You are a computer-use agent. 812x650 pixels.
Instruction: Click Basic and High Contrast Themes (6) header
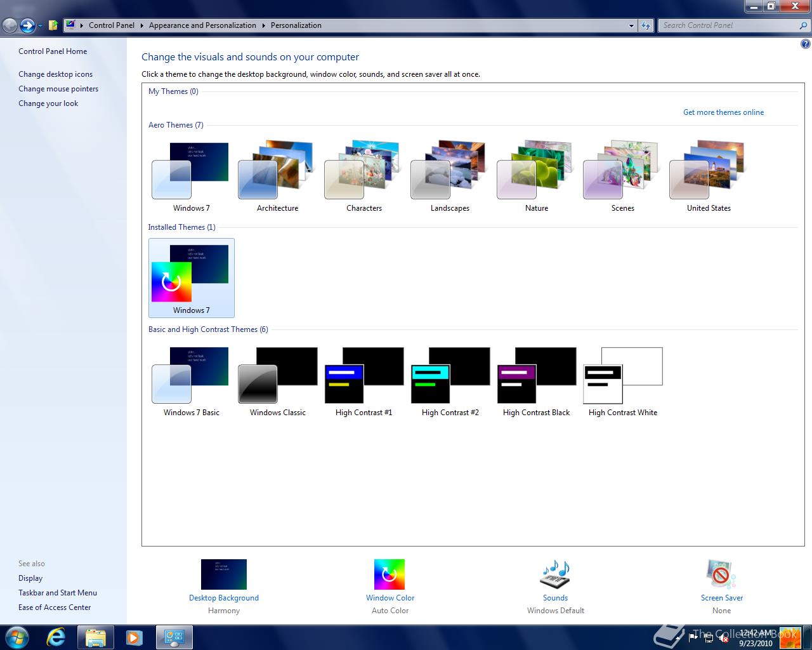pyautogui.click(x=208, y=329)
